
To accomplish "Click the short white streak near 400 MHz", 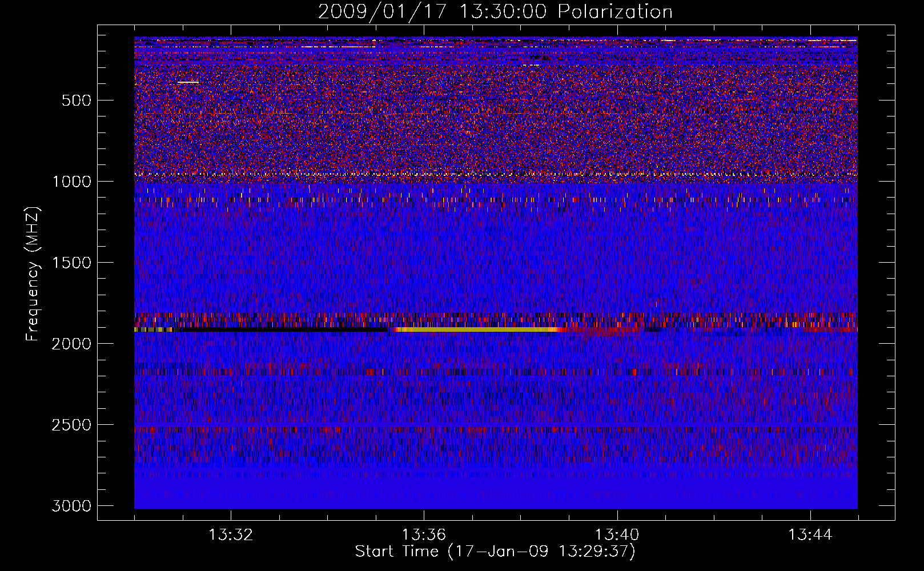I will 188,82.
